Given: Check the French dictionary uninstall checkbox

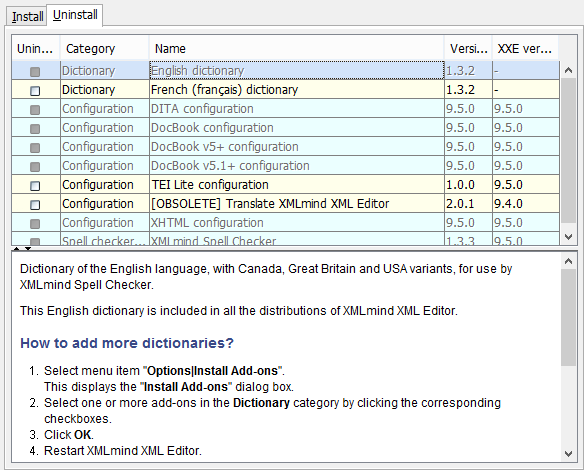Looking at the screenshot, I should pyautogui.click(x=35, y=90).
